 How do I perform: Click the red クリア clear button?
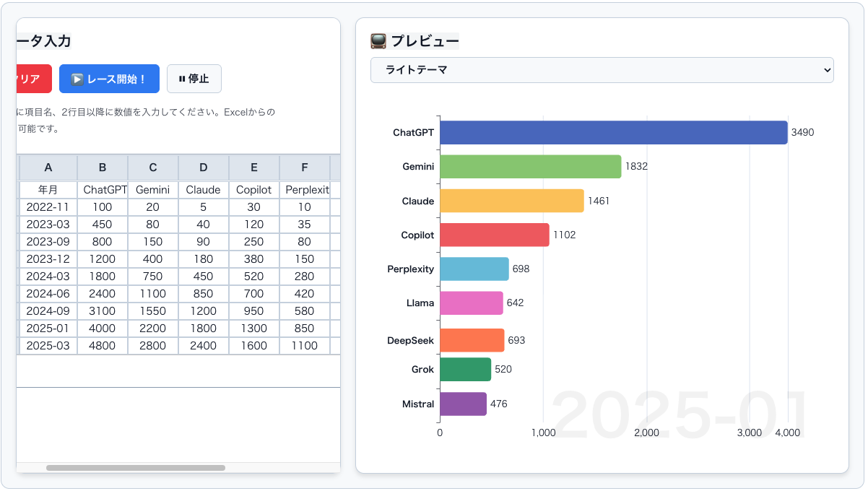(32, 79)
